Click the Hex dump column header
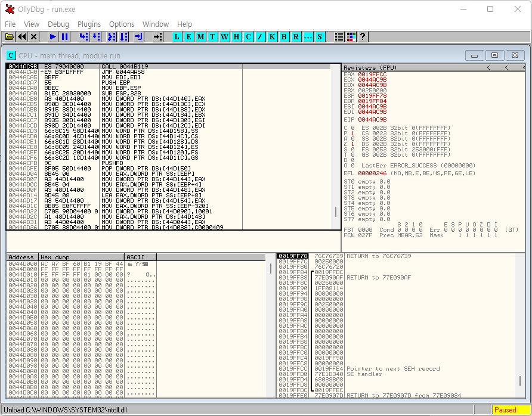532x416 pixels. 82,257
